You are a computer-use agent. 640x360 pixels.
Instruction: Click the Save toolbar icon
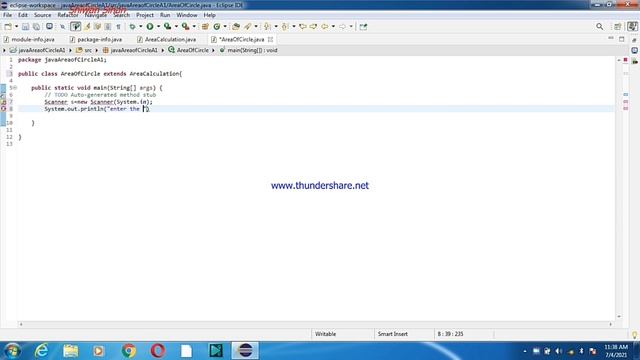25,27
